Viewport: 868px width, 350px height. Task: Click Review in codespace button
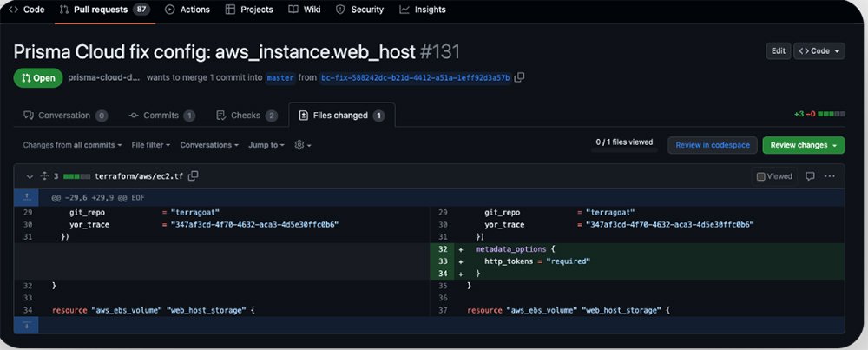click(712, 145)
